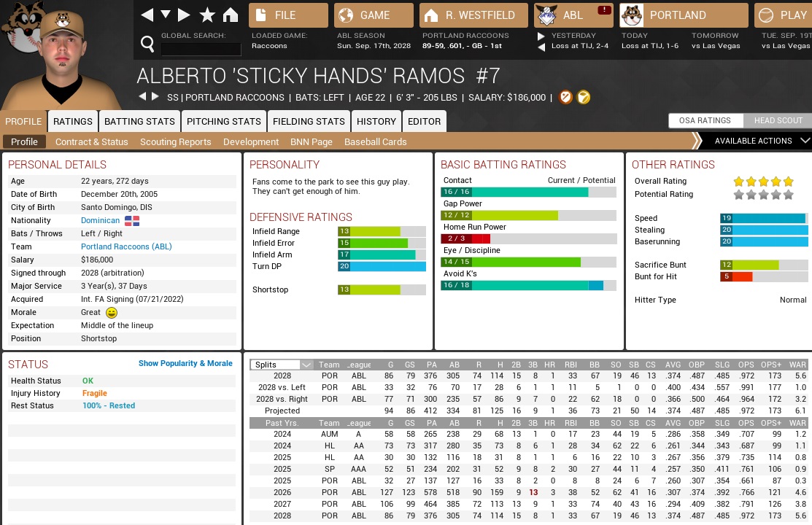
Task: Open the bookmarks star icon
Action: click(x=207, y=15)
